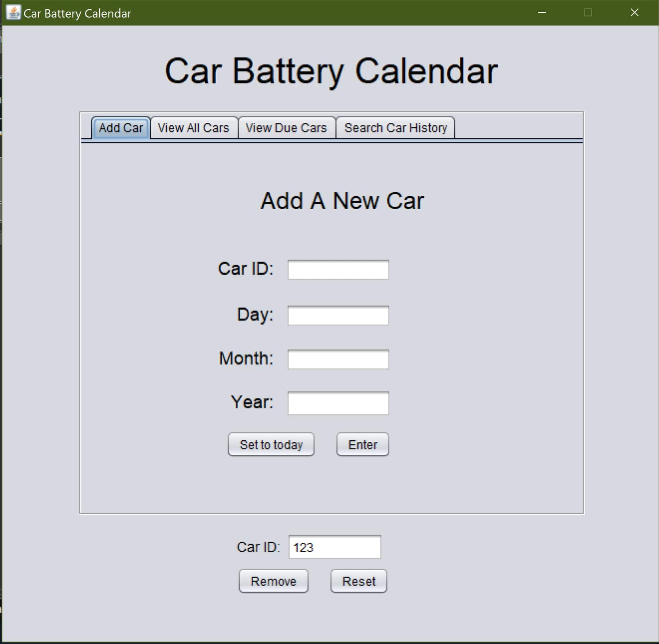Click the Add A New Car heading
659x644 pixels.
click(x=342, y=201)
